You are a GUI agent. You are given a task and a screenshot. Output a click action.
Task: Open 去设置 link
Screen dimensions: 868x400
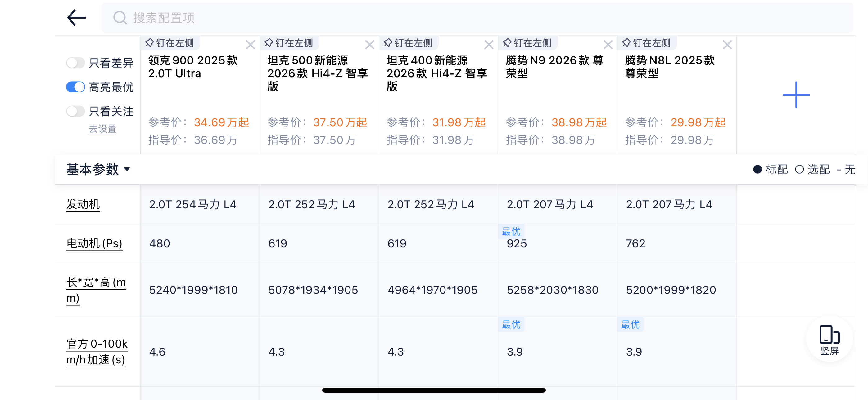click(x=102, y=129)
